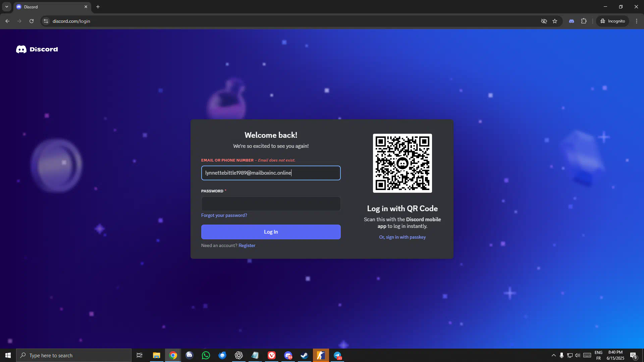644x362 pixels.
Task: Click the taskbar search box
Action: pos(74,355)
